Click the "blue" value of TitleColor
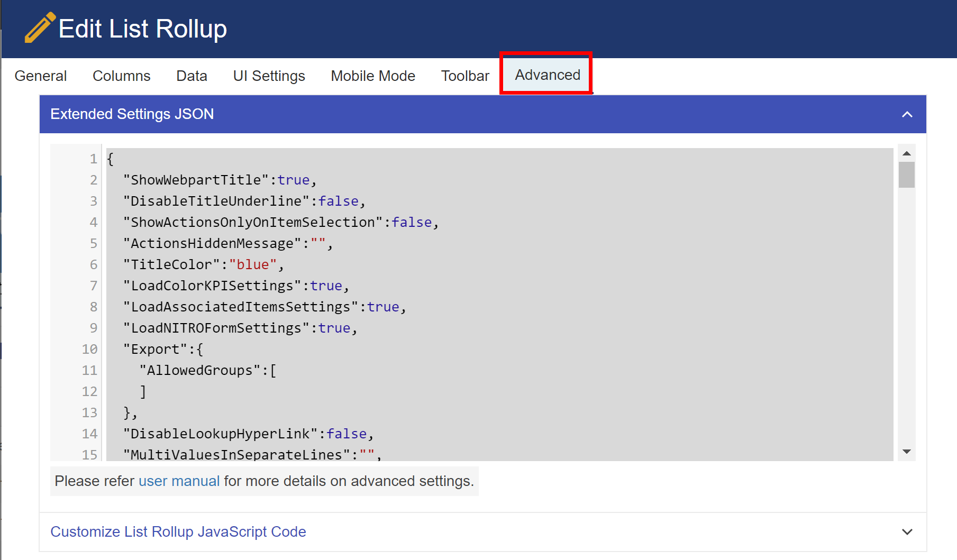Viewport: 957px width, 560px height. tap(253, 264)
